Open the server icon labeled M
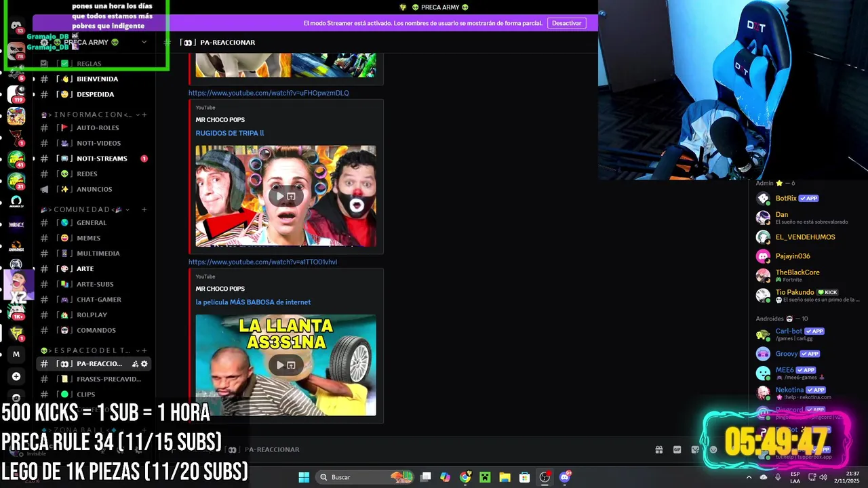This screenshot has width=868, height=488. click(x=16, y=354)
